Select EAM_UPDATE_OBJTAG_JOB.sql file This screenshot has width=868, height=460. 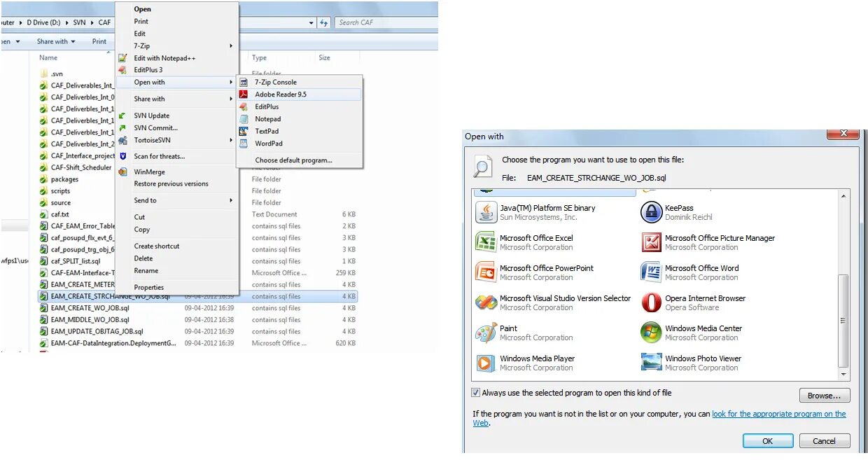pyautogui.click(x=97, y=332)
